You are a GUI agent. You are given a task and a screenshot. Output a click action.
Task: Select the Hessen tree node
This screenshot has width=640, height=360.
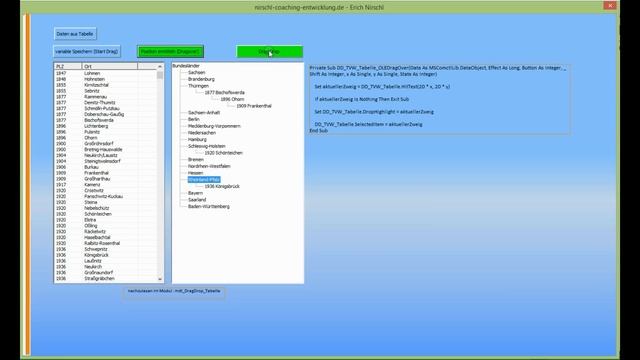tap(196, 173)
